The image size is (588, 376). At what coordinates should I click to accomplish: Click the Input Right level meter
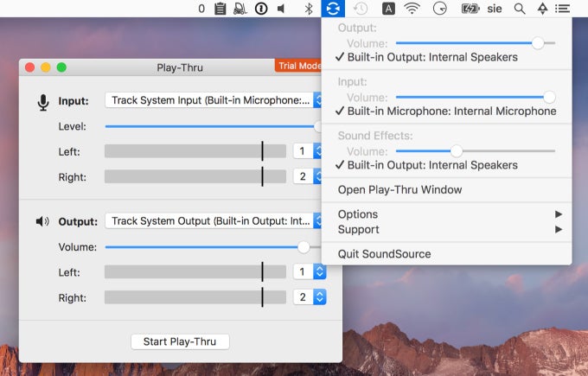coord(195,176)
